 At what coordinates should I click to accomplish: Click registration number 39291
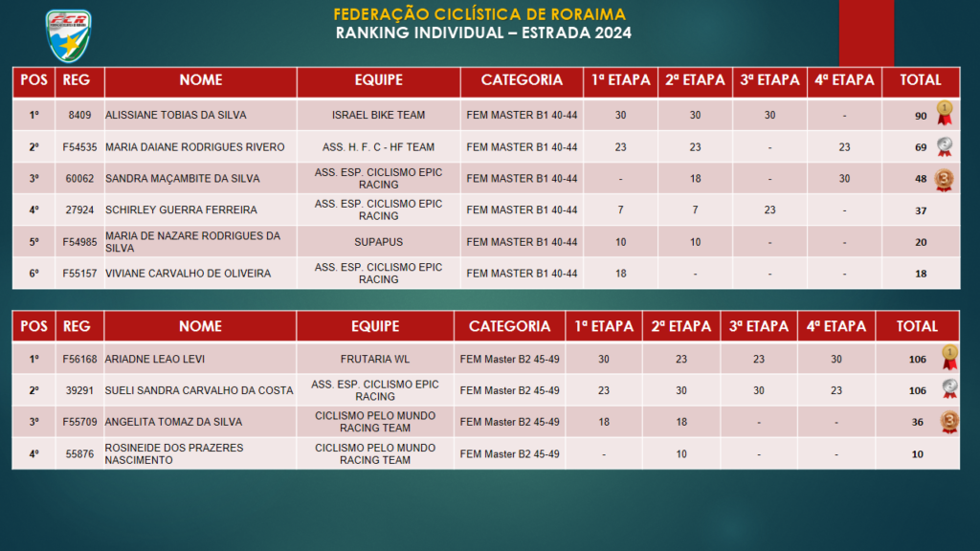[x=79, y=390]
